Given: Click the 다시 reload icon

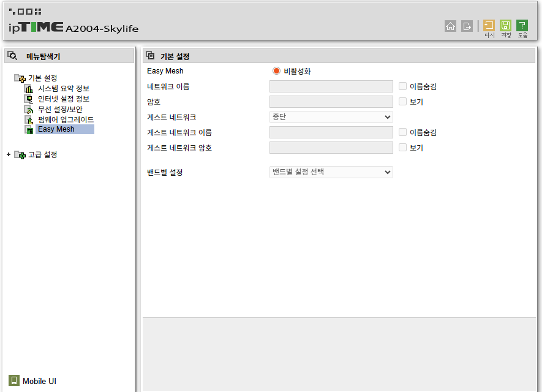Looking at the screenshot, I should click(x=489, y=25).
